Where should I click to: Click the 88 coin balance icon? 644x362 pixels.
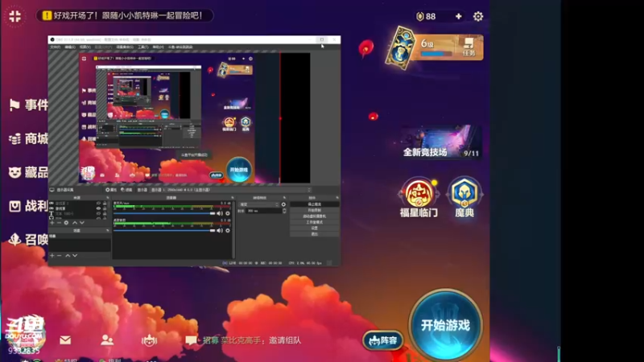(419, 16)
